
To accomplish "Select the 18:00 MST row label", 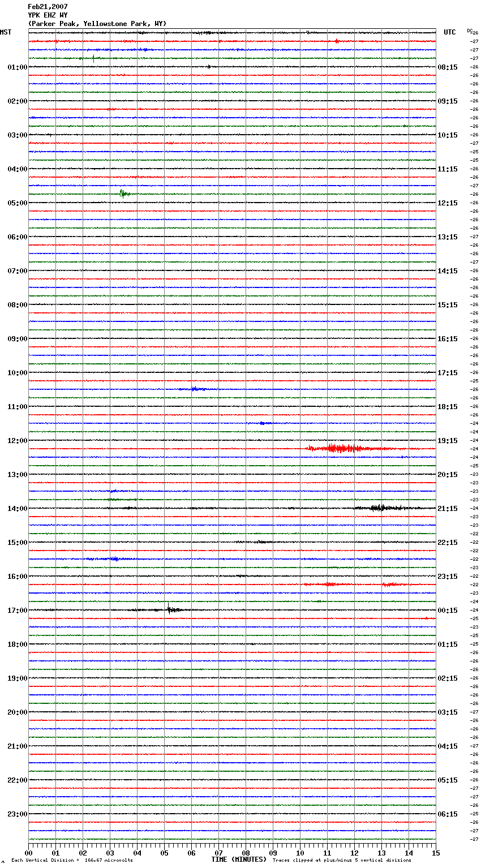I will pyautogui.click(x=17, y=644).
